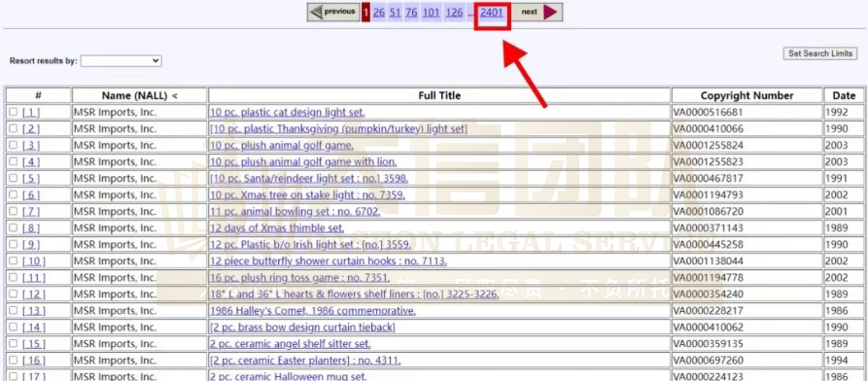Open brass bow design curtain tieback title
868x381 pixels.
pos(302,328)
